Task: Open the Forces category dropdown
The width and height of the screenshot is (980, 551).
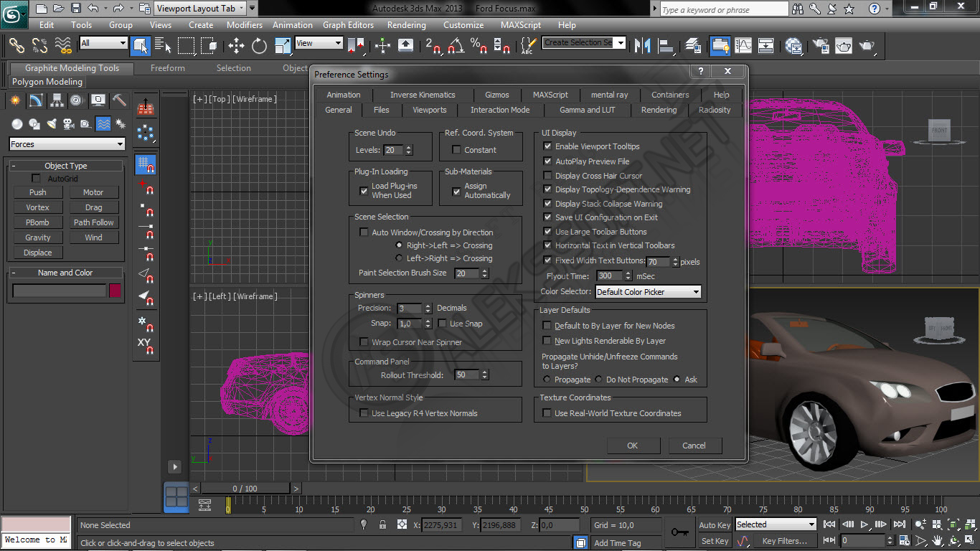Action: pos(67,144)
